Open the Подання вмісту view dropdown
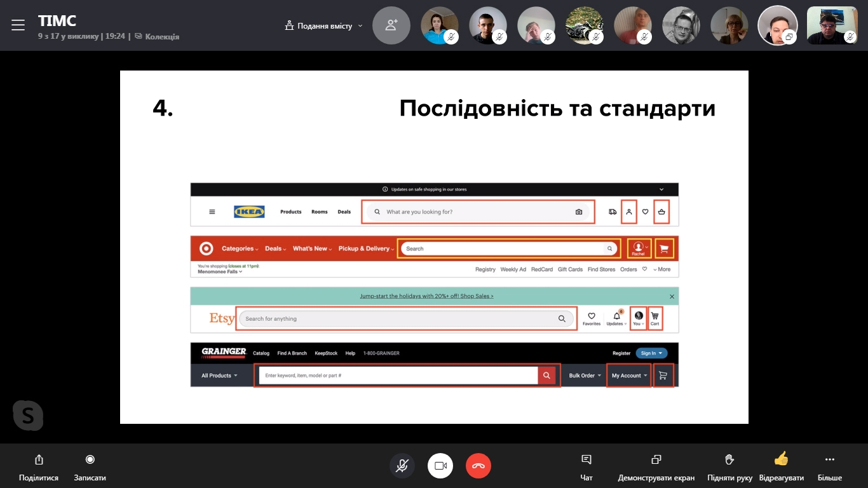The height and width of the screenshot is (488, 868). tap(324, 26)
